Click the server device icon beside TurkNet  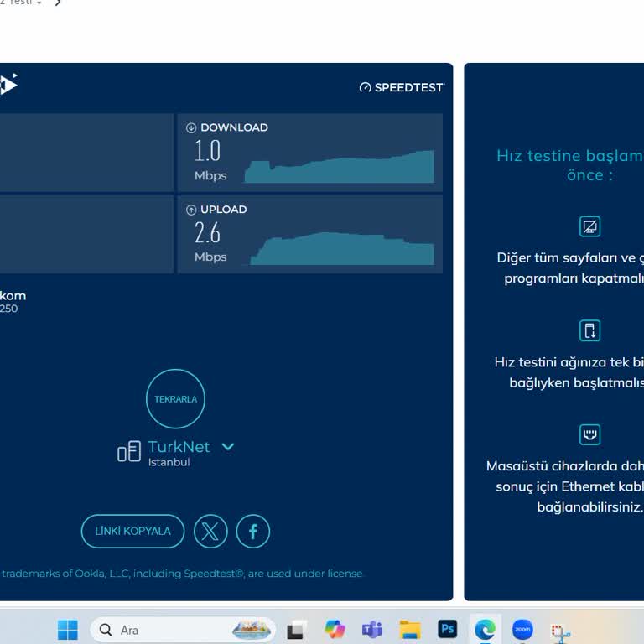point(128,453)
